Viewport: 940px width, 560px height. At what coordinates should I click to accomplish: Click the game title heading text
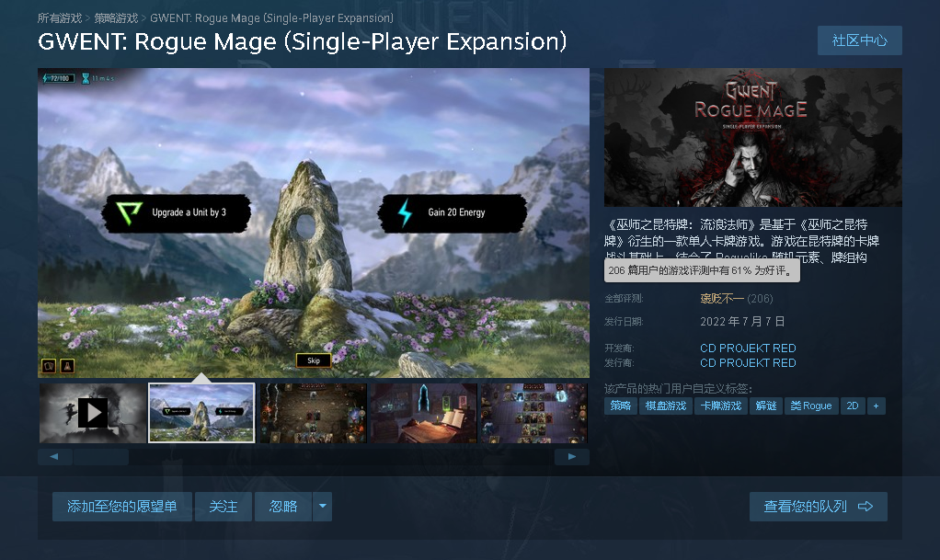(302, 41)
